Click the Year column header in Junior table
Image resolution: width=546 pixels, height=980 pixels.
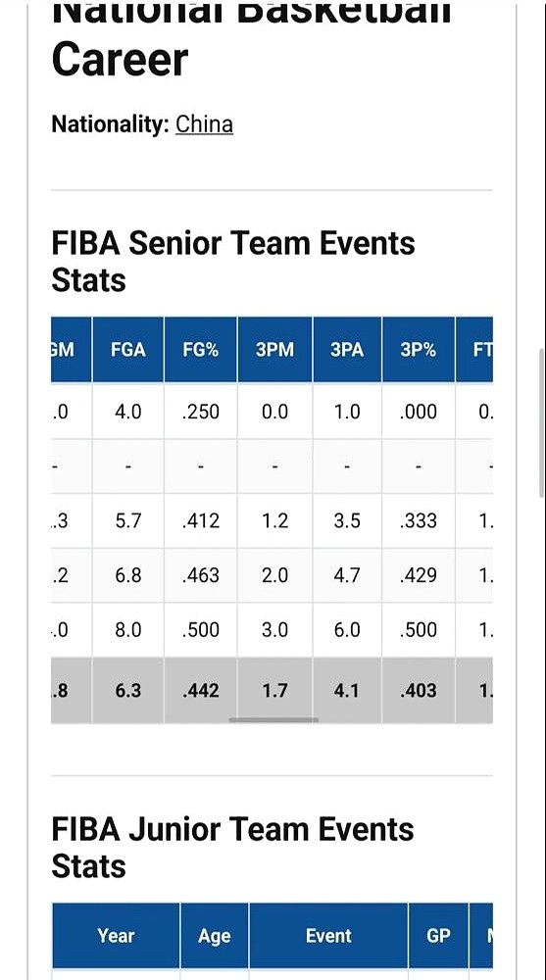click(x=116, y=936)
